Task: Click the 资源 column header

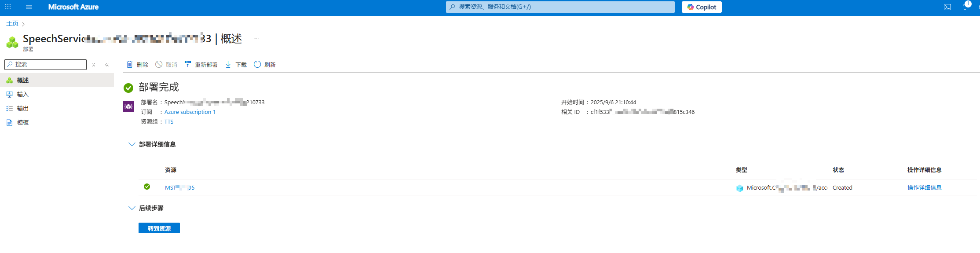Action: (171, 170)
